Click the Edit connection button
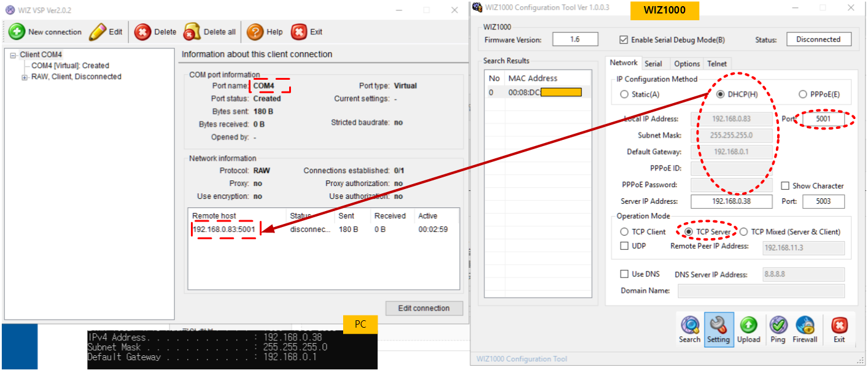 424,308
